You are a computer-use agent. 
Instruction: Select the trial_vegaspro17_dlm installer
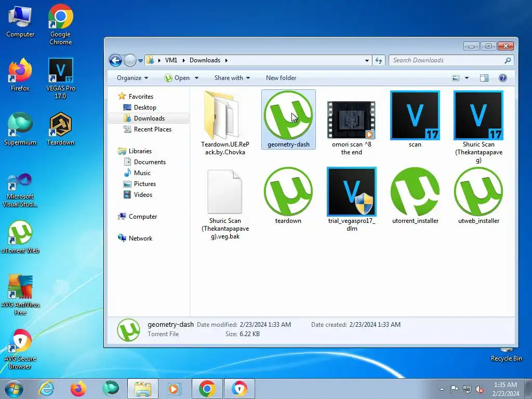pyautogui.click(x=352, y=199)
